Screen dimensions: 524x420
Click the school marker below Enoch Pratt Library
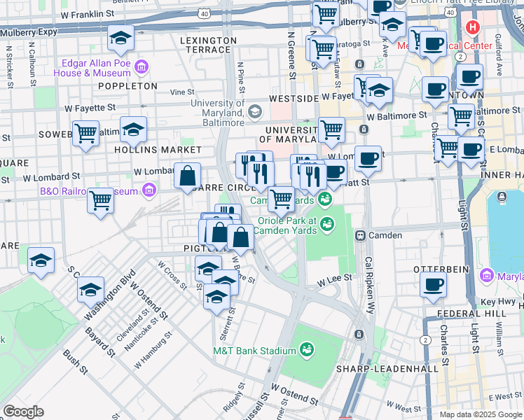point(393,26)
